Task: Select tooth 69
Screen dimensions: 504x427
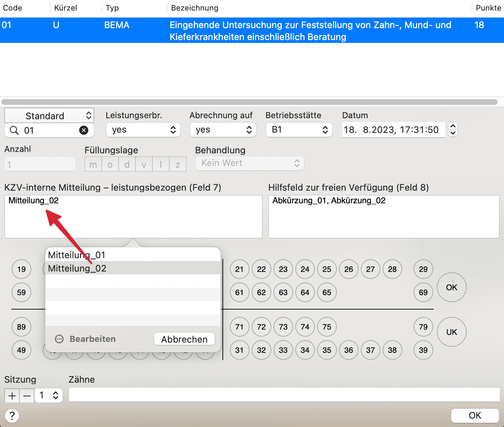Action: 423,293
